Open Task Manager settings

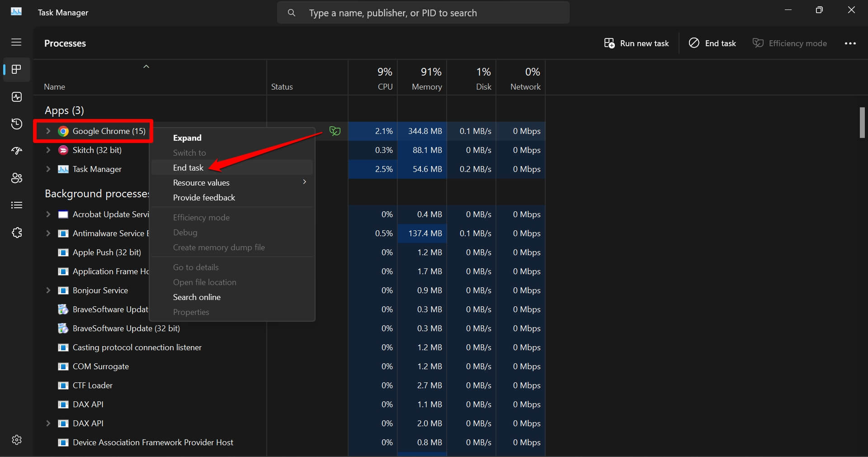pyautogui.click(x=16, y=440)
